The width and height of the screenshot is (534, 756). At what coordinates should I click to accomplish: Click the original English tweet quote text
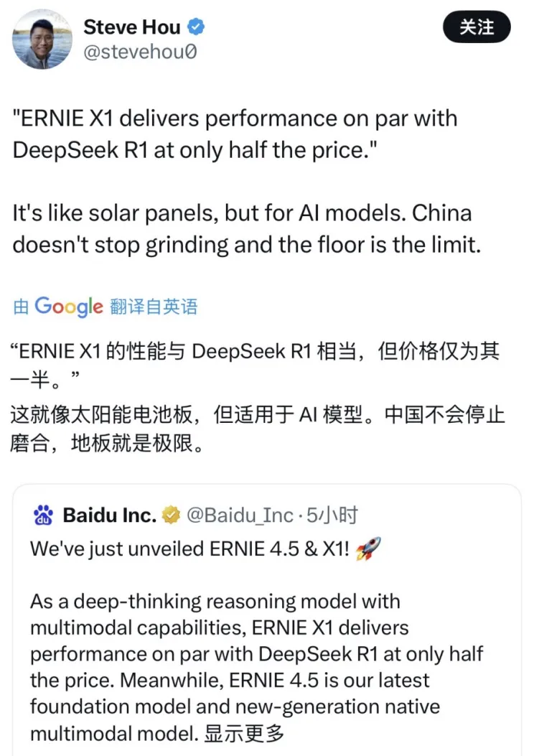235,134
